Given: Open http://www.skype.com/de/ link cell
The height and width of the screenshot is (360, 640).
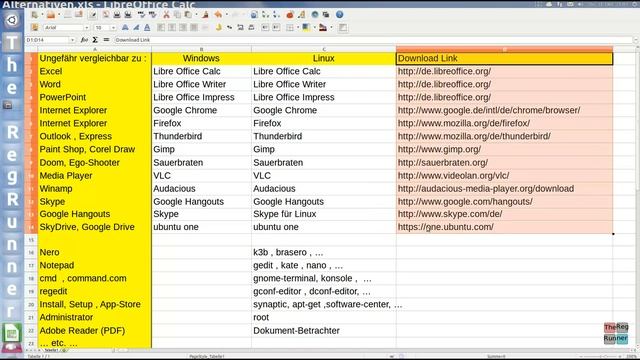Looking at the screenshot, I should pyautogui.click(x=504, y=214).
